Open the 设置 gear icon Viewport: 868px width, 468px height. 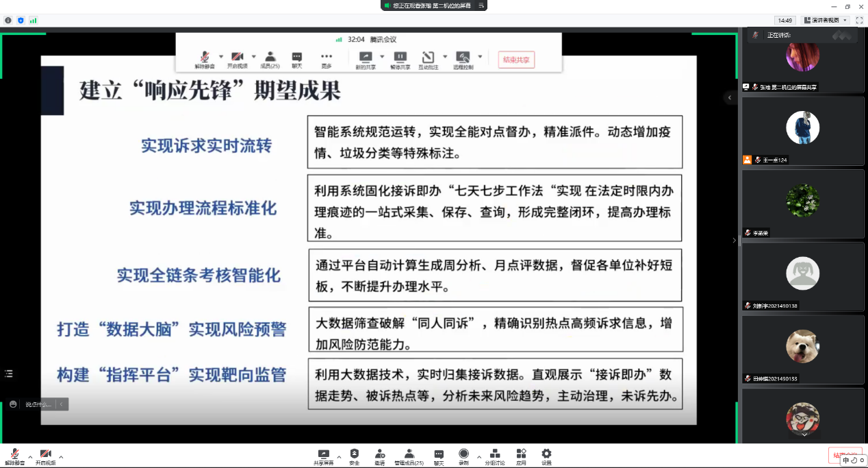[546, 456]
